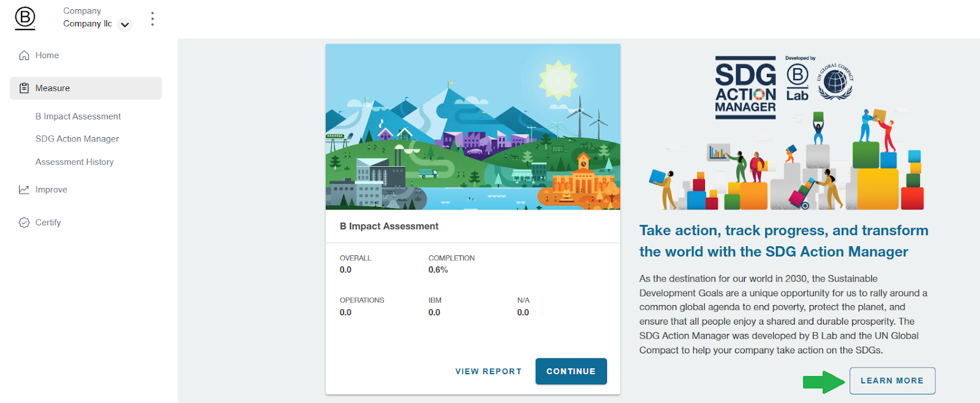Open the three-dot options menu
The height and width of the screenshot is (403, 980).
click(153, 19)
